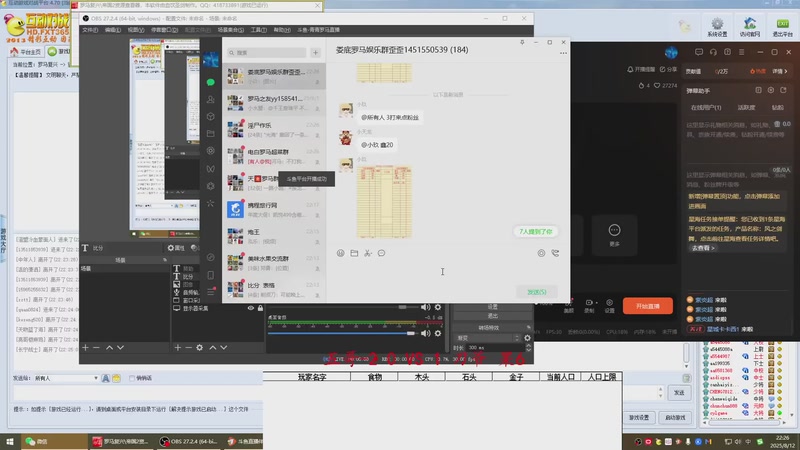Click the Douyu 去查看 link
Screen dimensions: 800x450
(x=703, y=248)
